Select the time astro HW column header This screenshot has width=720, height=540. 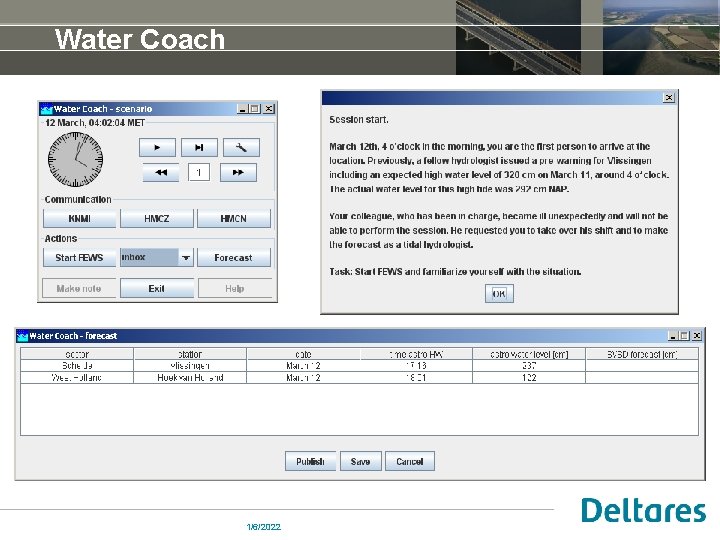[x=416, y=354]
